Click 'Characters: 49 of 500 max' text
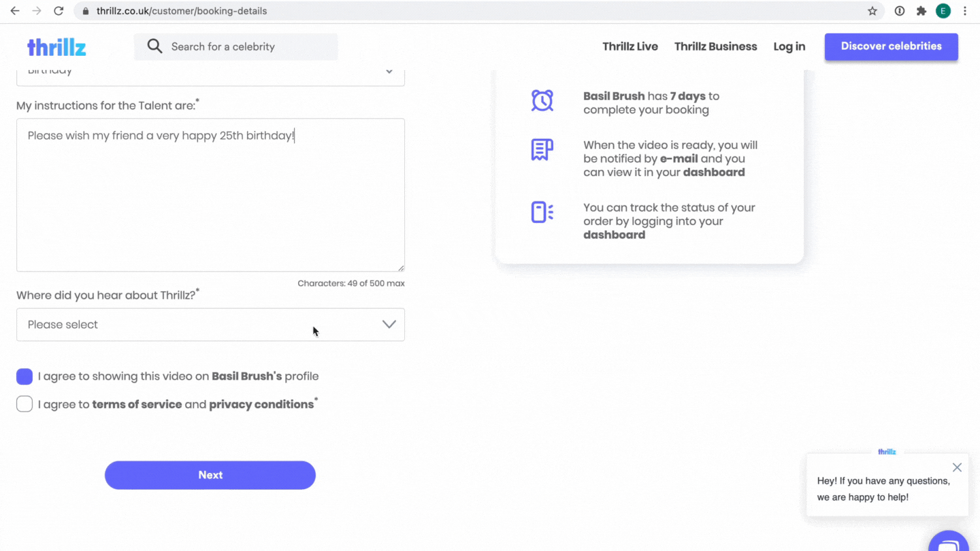The width and height of the screenshot is (980, 551). [351, 283]
